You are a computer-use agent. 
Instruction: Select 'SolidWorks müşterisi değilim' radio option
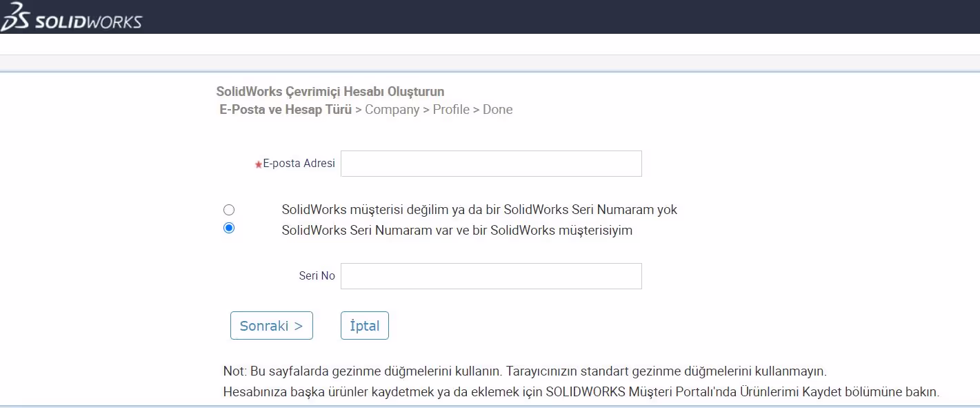coord(229,210)
